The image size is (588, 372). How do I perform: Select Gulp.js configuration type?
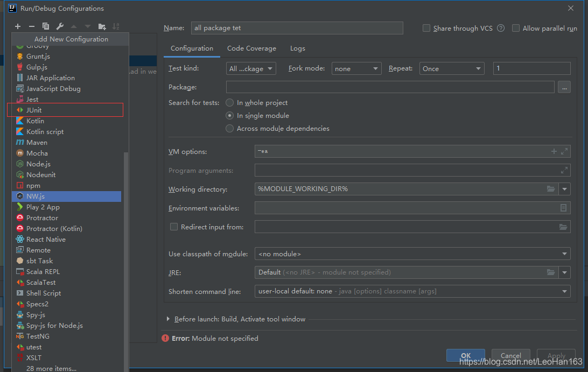(x=67, y=67)
